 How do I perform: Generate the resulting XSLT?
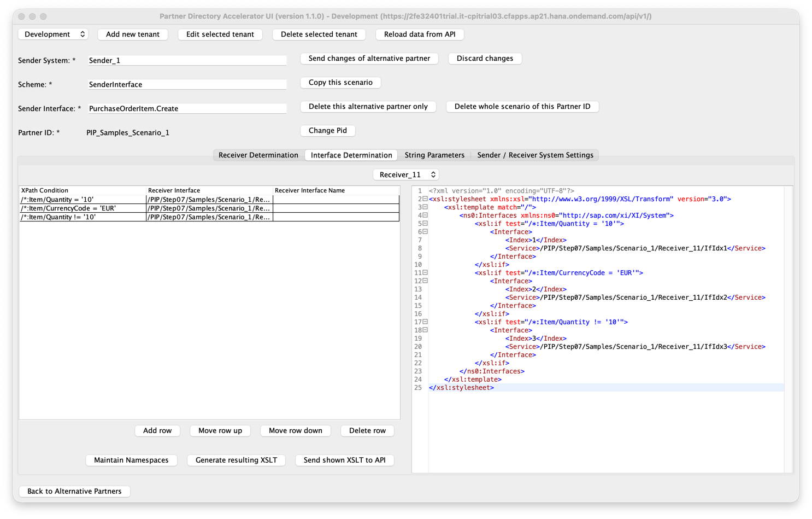236,460
